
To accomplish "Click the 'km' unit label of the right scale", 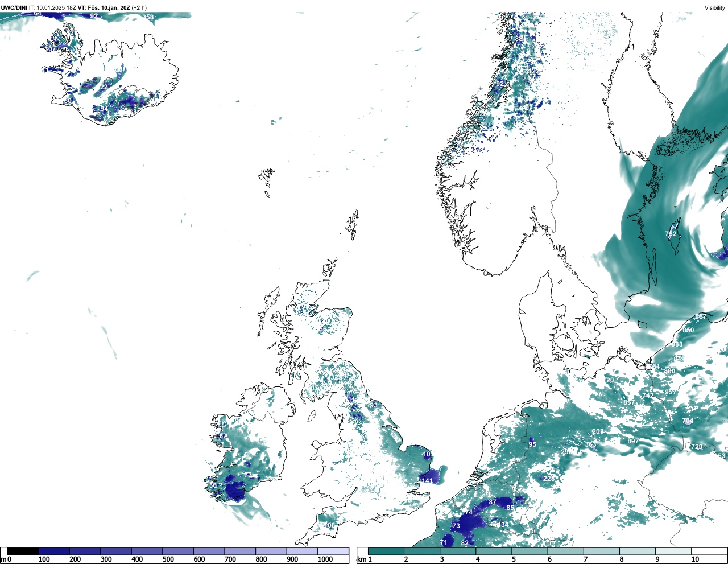I will pos(361,559).
